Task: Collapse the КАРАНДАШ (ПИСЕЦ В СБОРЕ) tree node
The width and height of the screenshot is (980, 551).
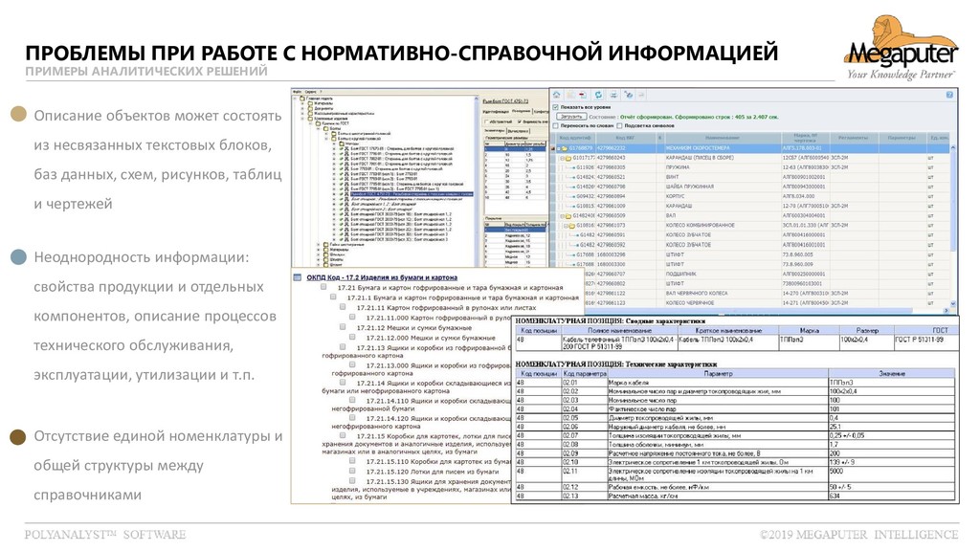Action: 562,158
